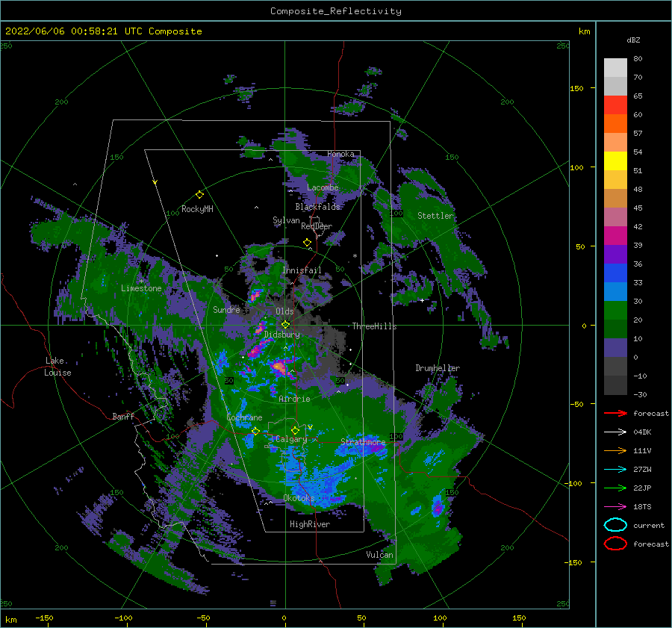Click the light blue swatch between 30 and 33

[615, 291]
